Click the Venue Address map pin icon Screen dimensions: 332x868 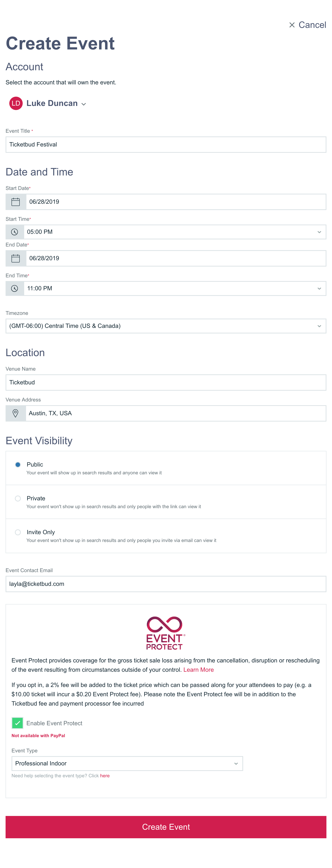click(15, 413)
